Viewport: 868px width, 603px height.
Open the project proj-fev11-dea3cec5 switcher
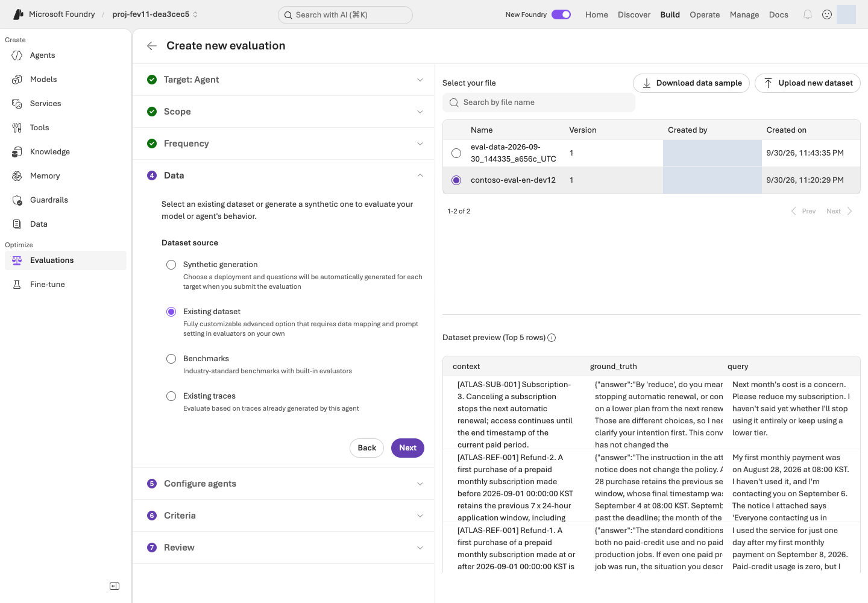coord(155,14)
